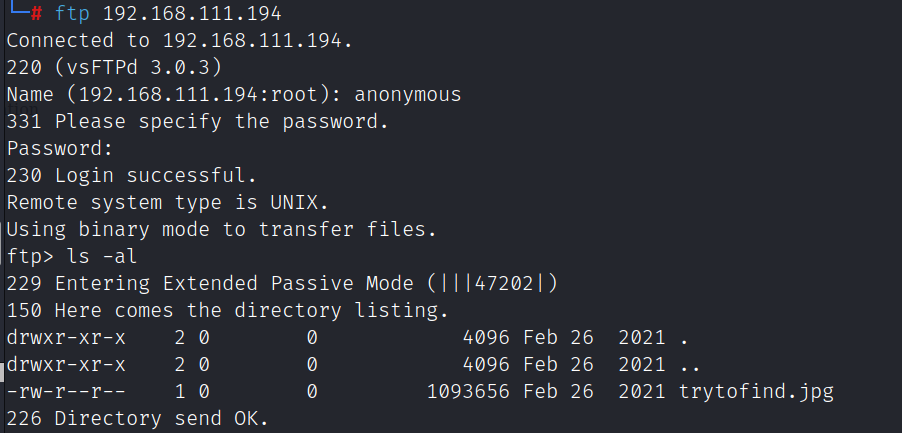Click the Password: prompt line

pos(60,149)
